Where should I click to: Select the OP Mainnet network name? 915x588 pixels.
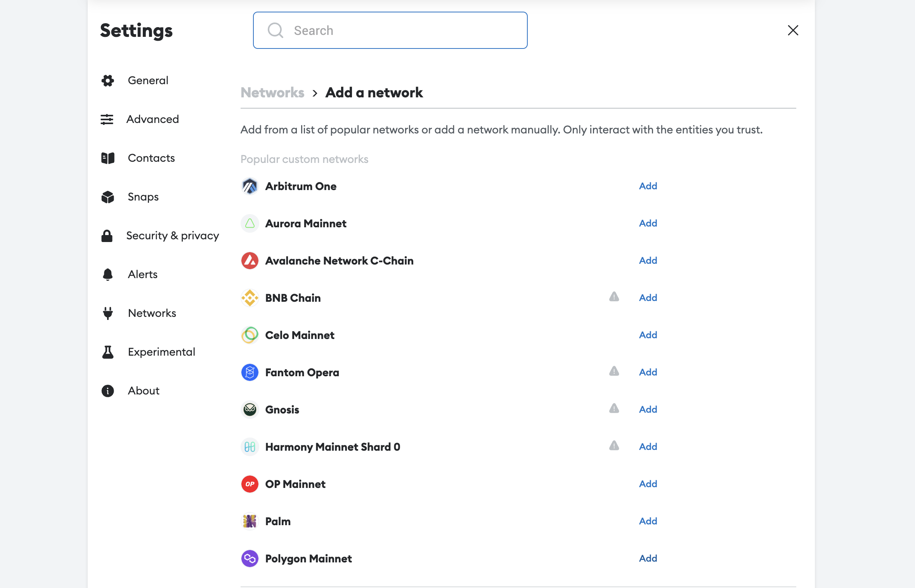[x=295, y=484]
